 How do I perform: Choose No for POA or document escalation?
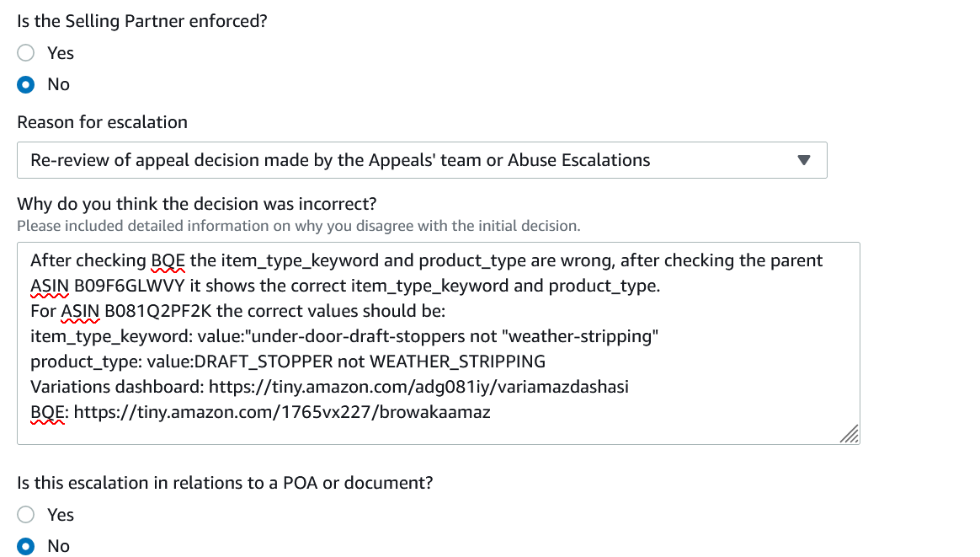tap(25, 546)
